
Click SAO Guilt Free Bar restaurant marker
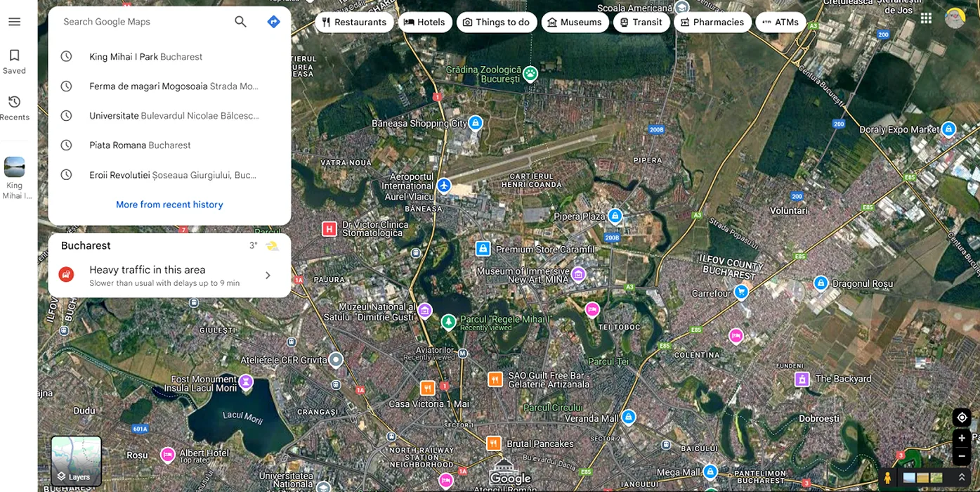tap(495, 380)
